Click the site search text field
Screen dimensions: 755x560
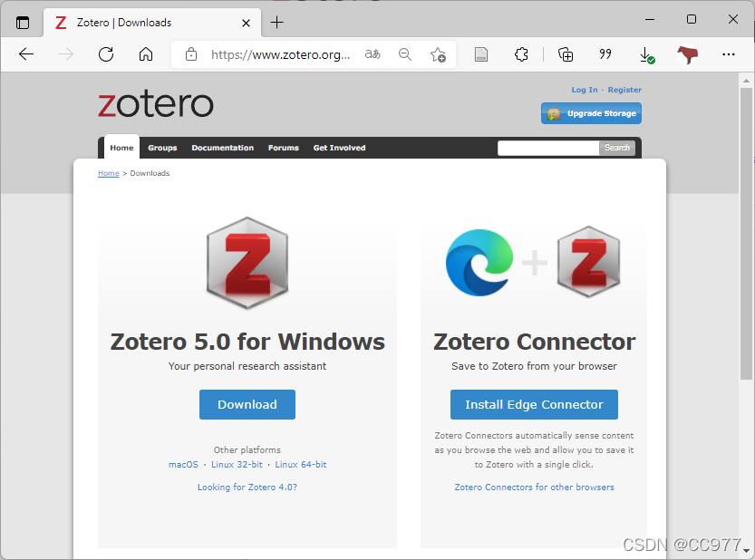[x=548, y=148]
